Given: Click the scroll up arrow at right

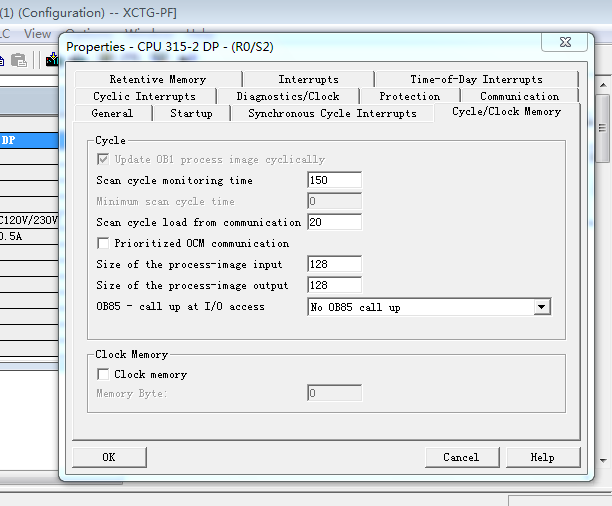Looking at the screenshot, I should [603, 85].
